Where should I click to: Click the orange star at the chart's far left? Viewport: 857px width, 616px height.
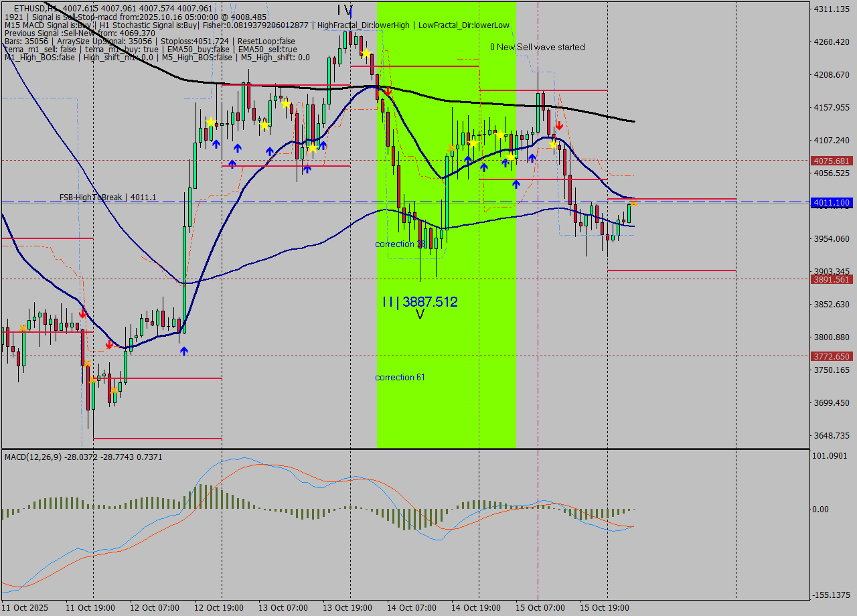click(x=23, y=327)
